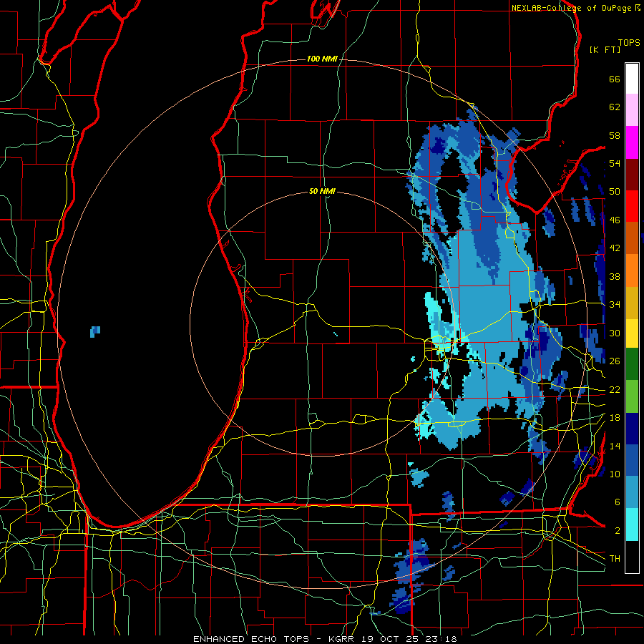
Task: Click the 50 legend scale value
Action: [615, 192]
